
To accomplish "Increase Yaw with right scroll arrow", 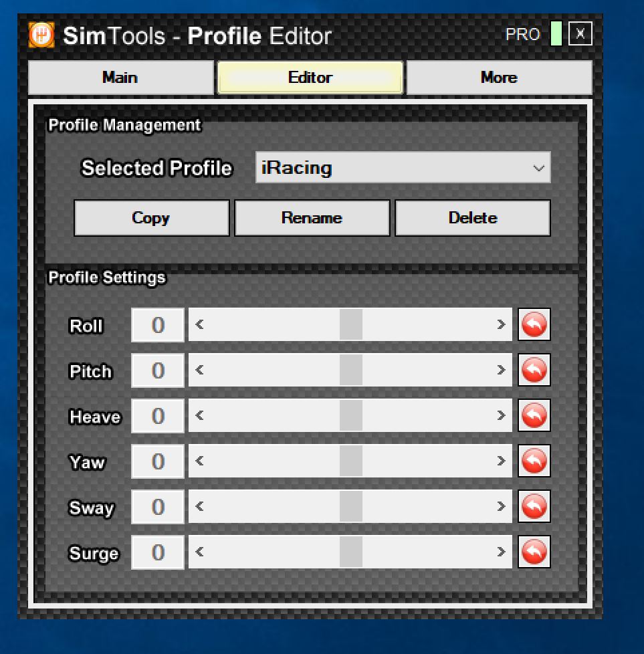I will 502,461.
